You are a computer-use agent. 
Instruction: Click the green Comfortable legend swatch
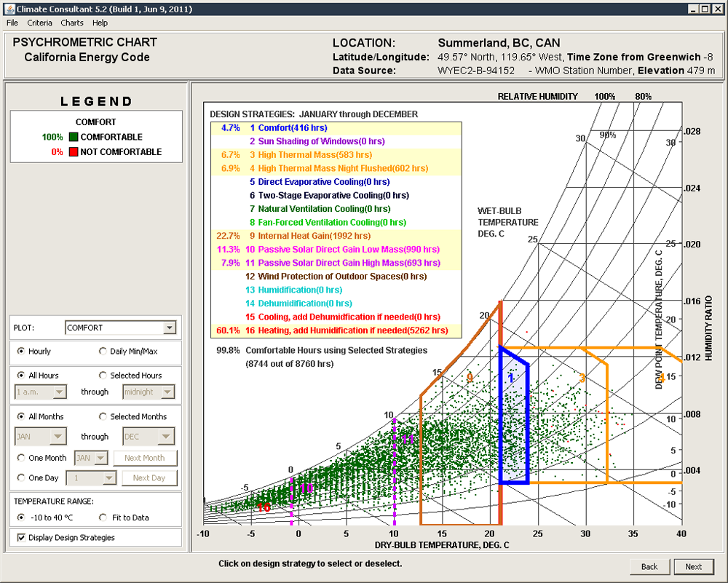click(x=74, y=137)
